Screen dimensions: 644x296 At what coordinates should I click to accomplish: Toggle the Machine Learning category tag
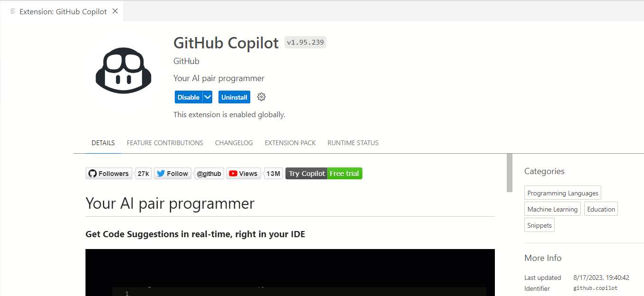[552, 209]
